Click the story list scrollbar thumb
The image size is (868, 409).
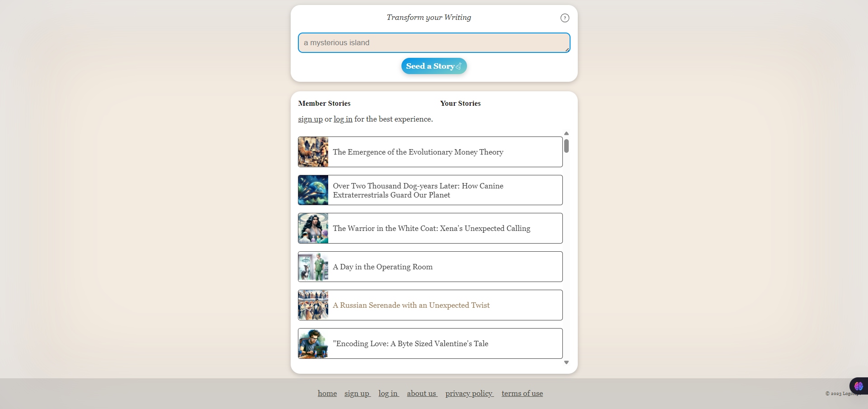(566, 146)
